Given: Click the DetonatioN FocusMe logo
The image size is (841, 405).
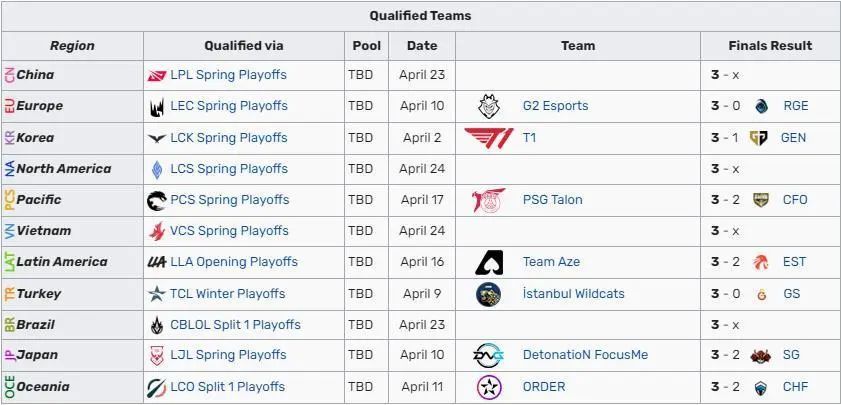Looking at the screenshot, I should tap(489, 356).
